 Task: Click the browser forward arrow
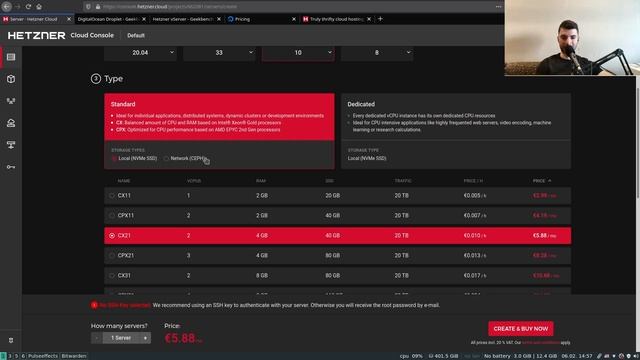point(18,7)
